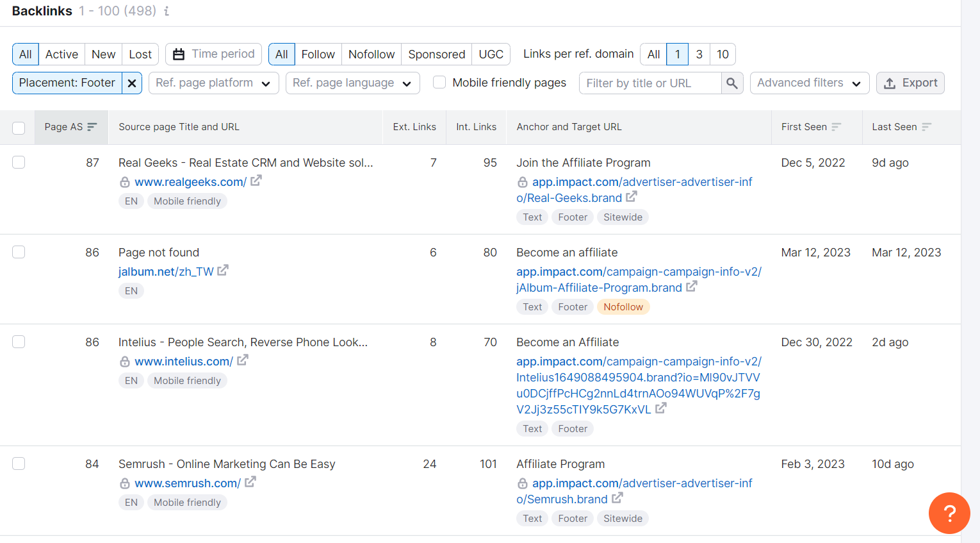
Task: Check the Page not found row checkbox
Action: tap(19, 252)
